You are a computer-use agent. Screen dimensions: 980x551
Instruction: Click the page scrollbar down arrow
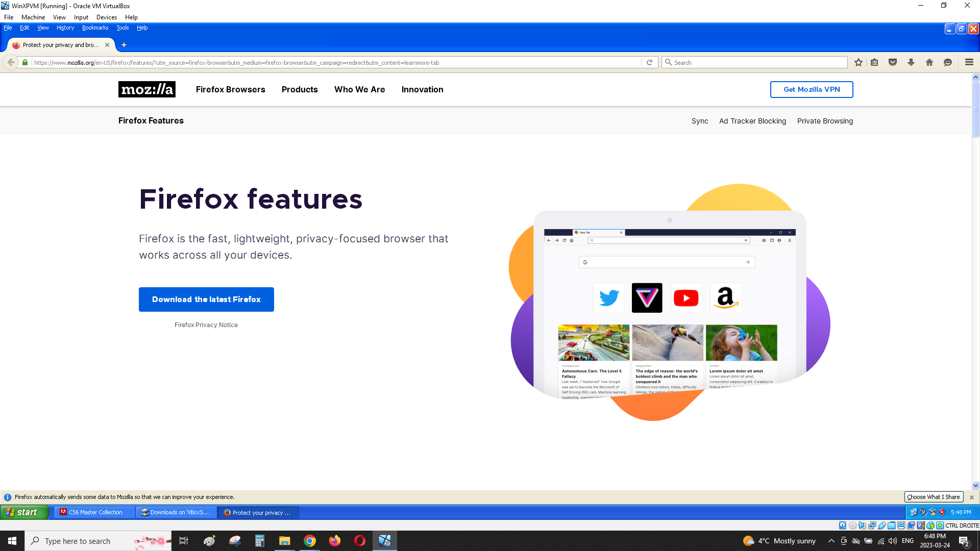pyautogui.click(x=975, y=486)
